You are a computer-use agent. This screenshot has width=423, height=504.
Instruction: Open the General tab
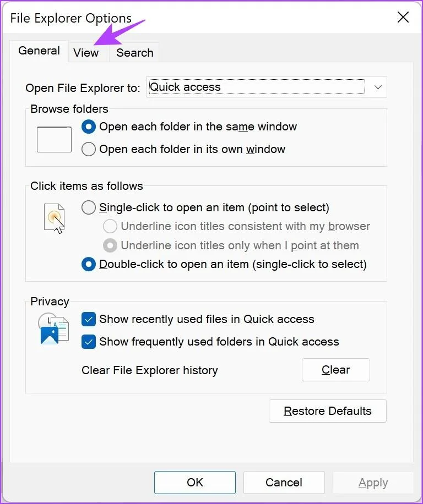(39, 51)
